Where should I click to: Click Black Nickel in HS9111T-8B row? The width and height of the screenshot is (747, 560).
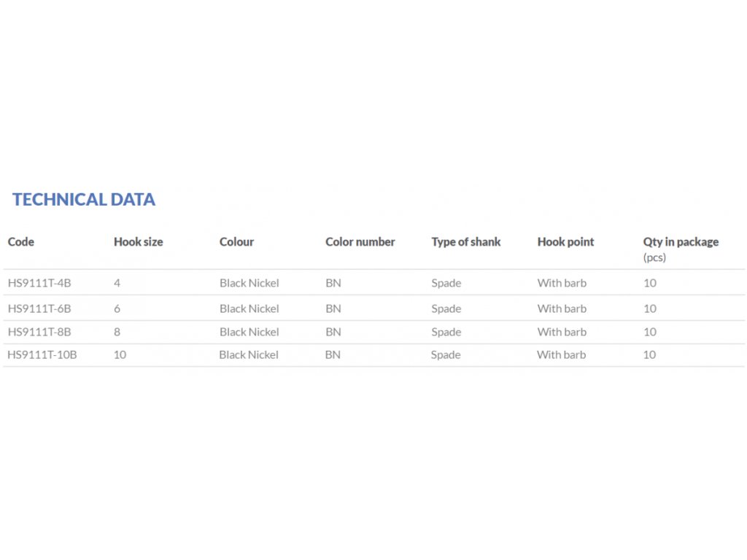(x=249, y=332)
